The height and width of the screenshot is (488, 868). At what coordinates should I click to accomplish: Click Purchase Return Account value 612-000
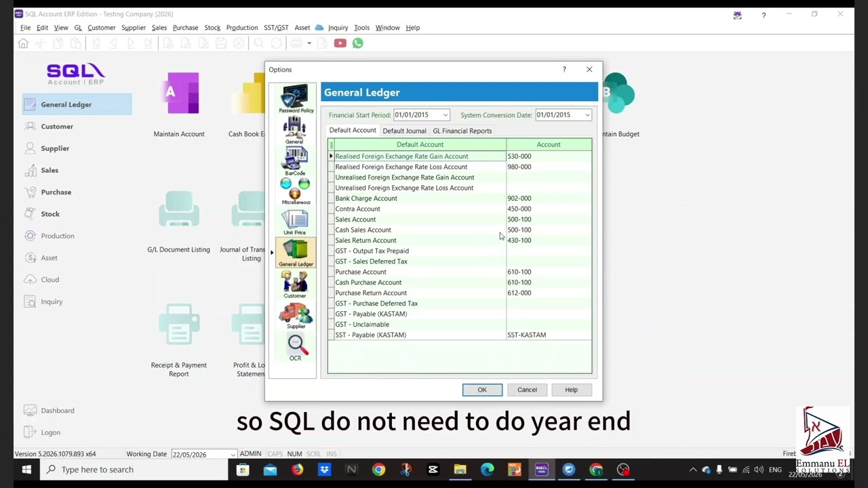[x=549, y=293]
